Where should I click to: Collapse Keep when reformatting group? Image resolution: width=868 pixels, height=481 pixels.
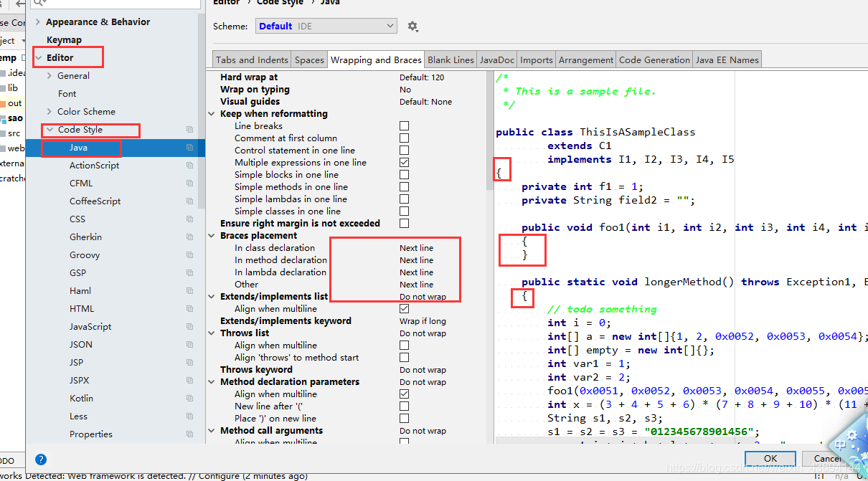[x=212, y=114]
